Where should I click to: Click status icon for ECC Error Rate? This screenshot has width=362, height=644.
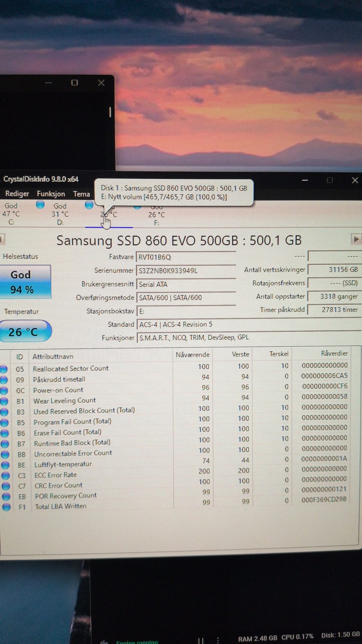(x=6, y=475)
